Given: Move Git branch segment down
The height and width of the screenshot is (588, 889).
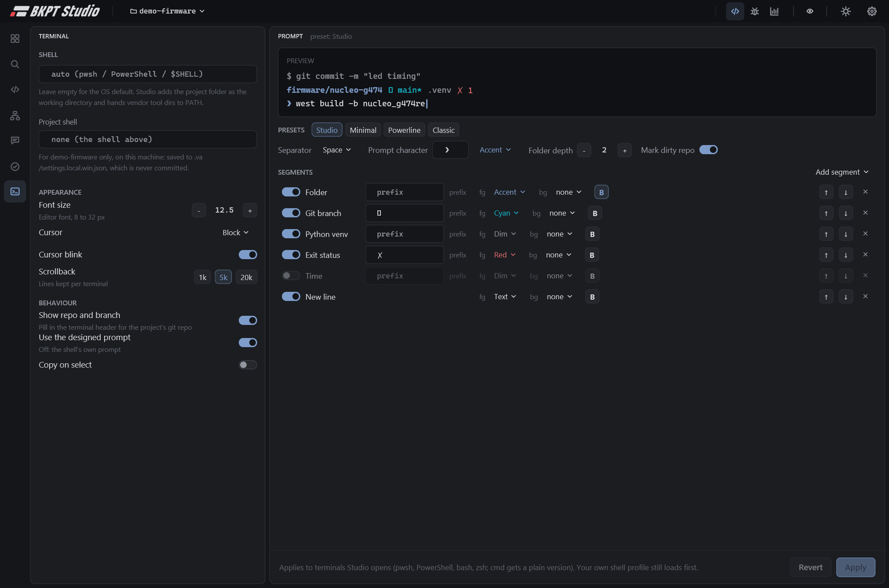Looking at the screenshot, I should (x=846, y=213).
